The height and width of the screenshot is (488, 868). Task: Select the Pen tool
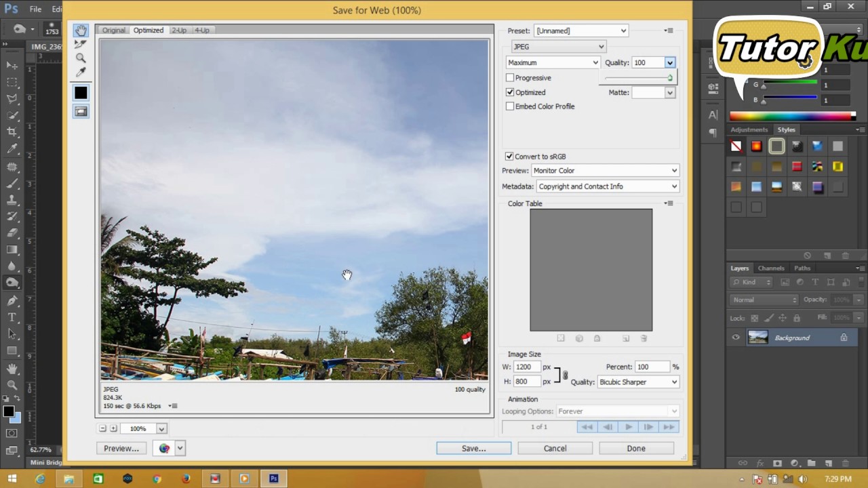click(x=12, y=300)
